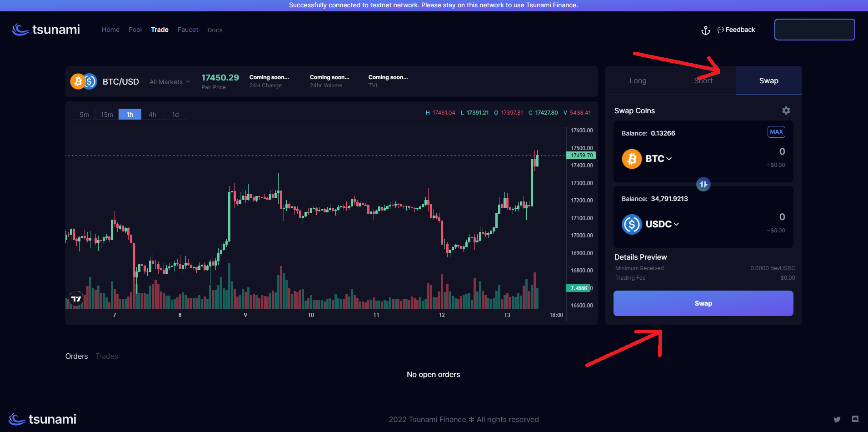Select the 1d chart interval
Image resolution: width=868 pixels, height=432 pixels.
pos(175,115)
